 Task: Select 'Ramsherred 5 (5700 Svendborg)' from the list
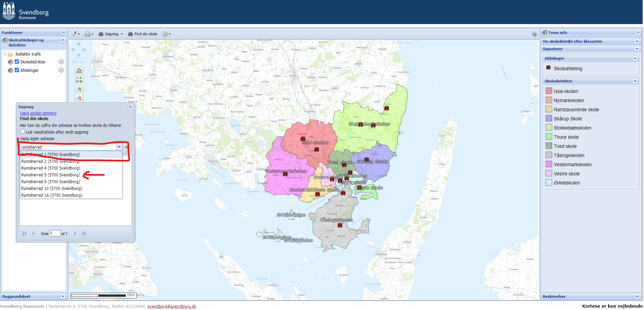[51, 175]
